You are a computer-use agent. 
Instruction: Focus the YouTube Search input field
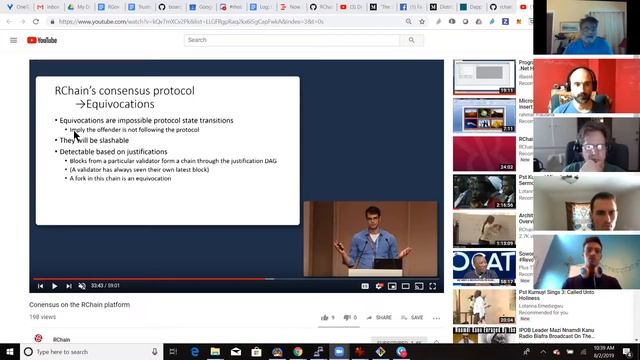(x=291, y=40)
